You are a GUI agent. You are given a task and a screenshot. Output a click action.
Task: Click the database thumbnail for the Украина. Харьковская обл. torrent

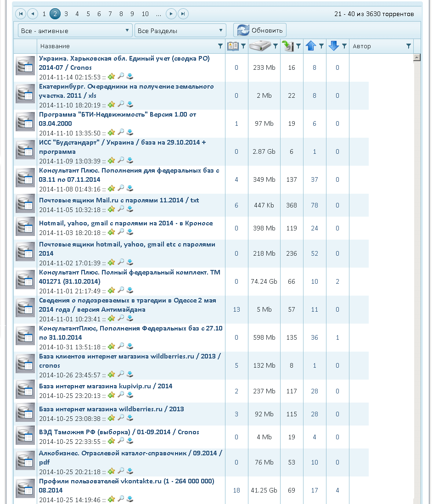coord(25,66)
